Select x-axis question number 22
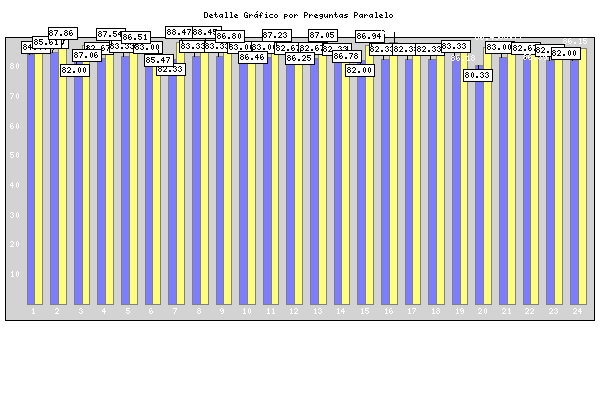The height and width of the screenshot is (400, 600). point(530,311)
